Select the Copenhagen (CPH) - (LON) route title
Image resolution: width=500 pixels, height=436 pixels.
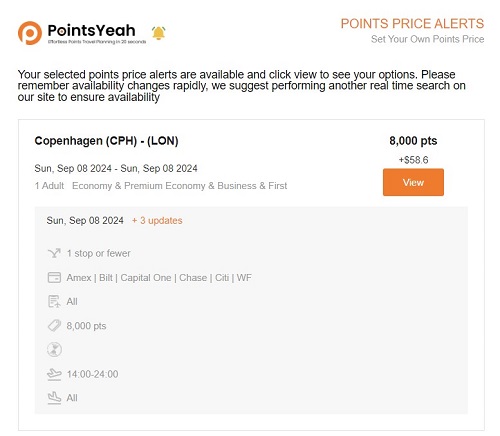pyautogui.click(x=106, y=141)
